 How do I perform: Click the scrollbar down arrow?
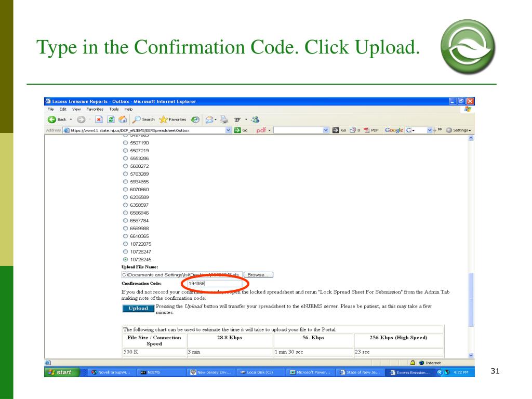tap(471, 355)
